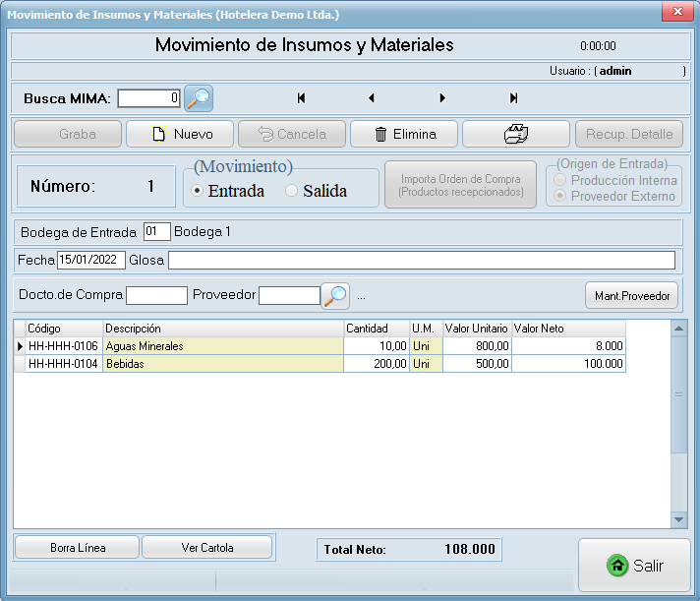Click the Ver Cartola button
This screenshot has height=601, width=700.
(x=207, y=548)
